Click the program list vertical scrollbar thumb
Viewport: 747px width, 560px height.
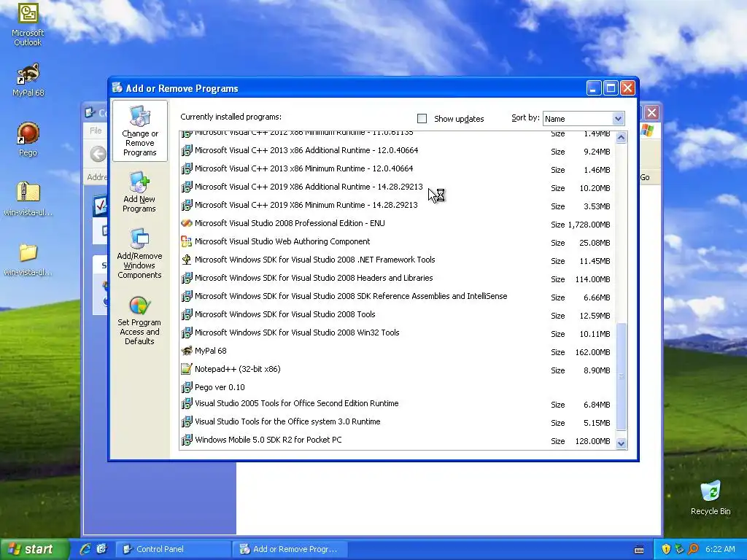click(x=621, y=376)
